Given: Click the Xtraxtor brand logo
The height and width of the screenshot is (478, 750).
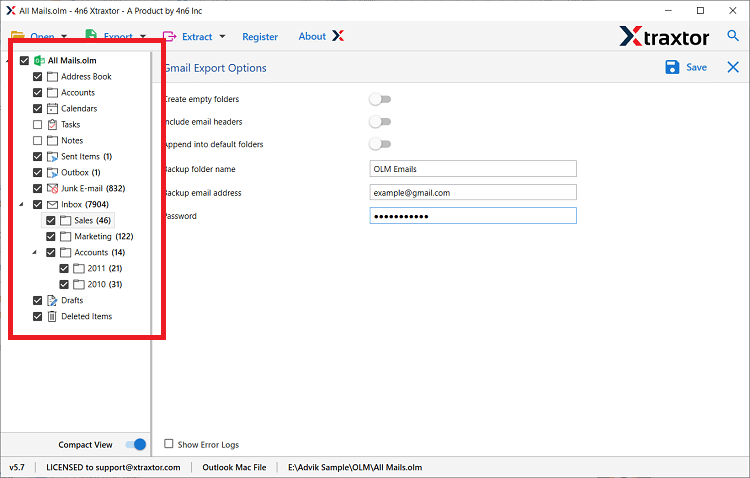Looking at the screenshot, I should (x=664, y=36).
